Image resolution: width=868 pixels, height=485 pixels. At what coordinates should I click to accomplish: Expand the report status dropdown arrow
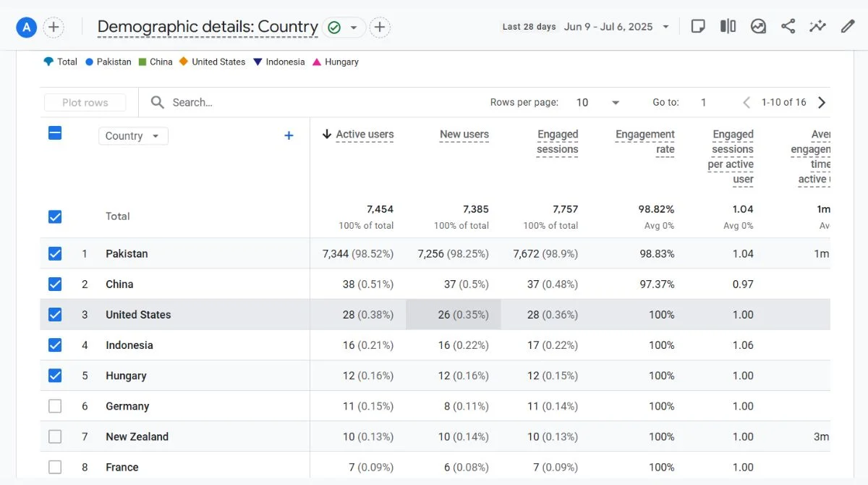(x=354, y=28)
